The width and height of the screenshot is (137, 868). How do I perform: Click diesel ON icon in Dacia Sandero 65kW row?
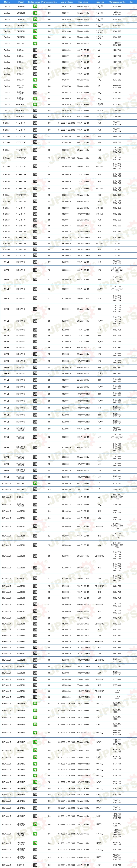(x=35, y=116)
